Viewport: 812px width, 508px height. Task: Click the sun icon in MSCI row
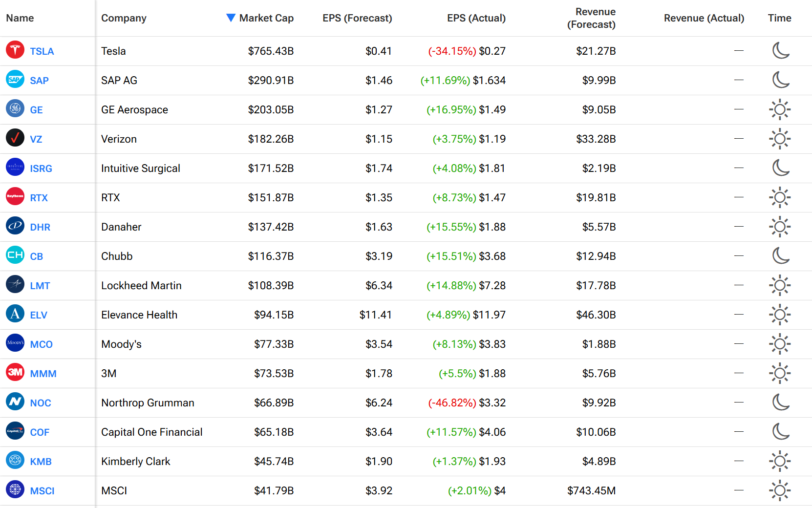click(x=780, y=490)
